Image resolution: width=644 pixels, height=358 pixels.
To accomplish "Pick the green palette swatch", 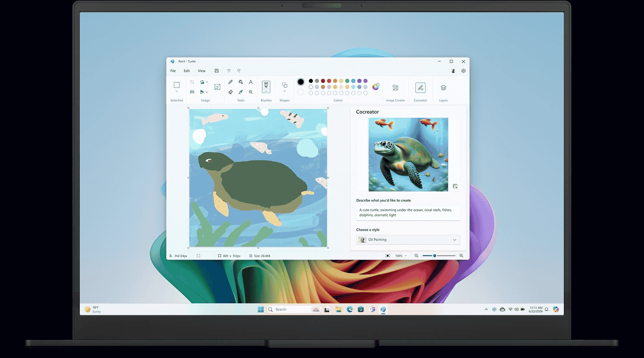I will point(347,81).
